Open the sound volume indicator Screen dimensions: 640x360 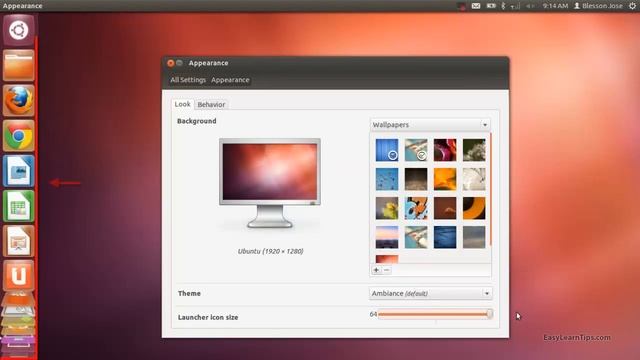(530, 6)
